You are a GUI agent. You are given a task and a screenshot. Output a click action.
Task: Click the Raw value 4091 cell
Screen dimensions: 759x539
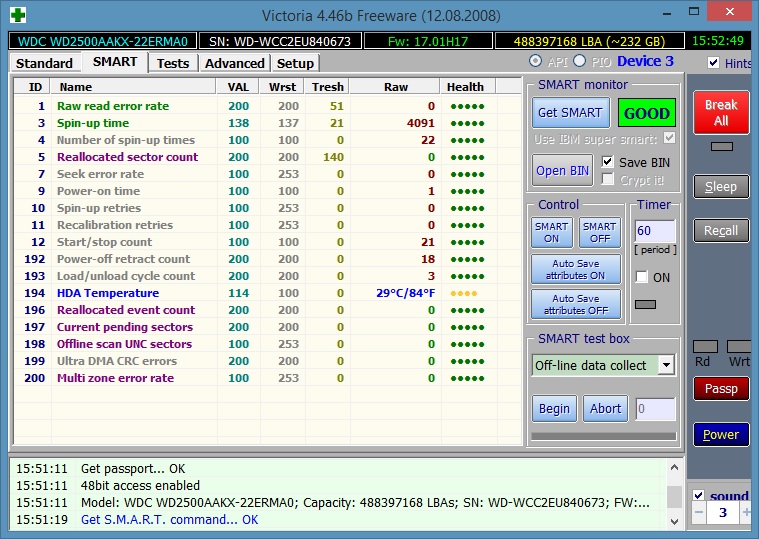[421, 123]
